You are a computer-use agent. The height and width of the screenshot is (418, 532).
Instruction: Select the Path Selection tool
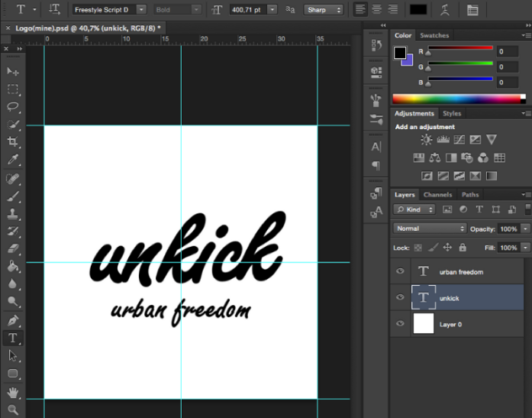point(13,355)
